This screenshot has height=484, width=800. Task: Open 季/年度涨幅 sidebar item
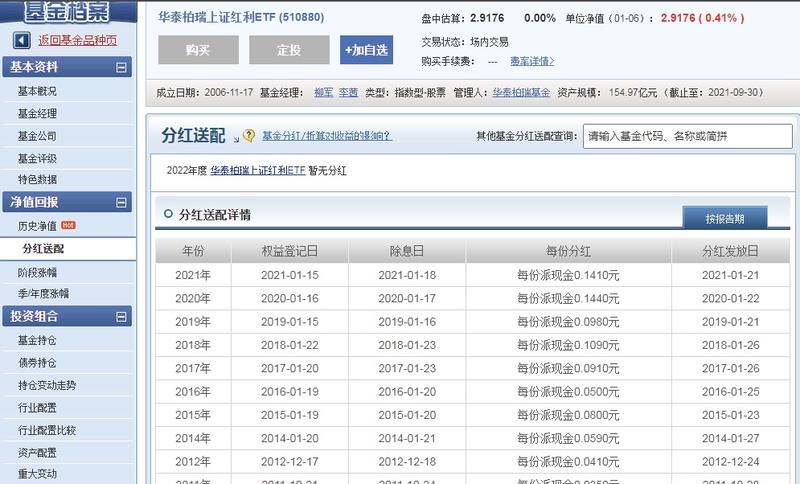43,294
